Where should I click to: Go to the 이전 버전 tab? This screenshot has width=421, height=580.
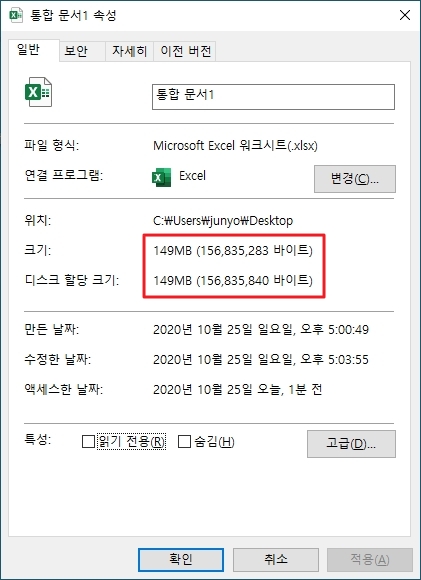(185, 51)
